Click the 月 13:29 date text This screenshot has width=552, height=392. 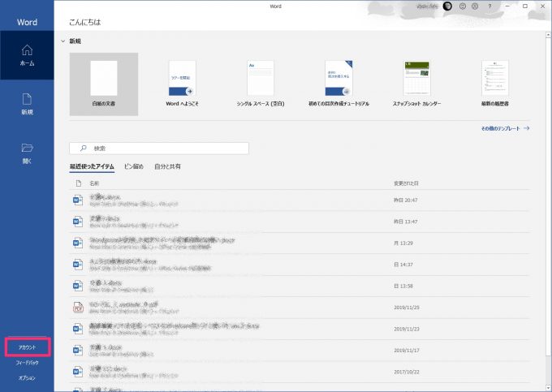403,243
